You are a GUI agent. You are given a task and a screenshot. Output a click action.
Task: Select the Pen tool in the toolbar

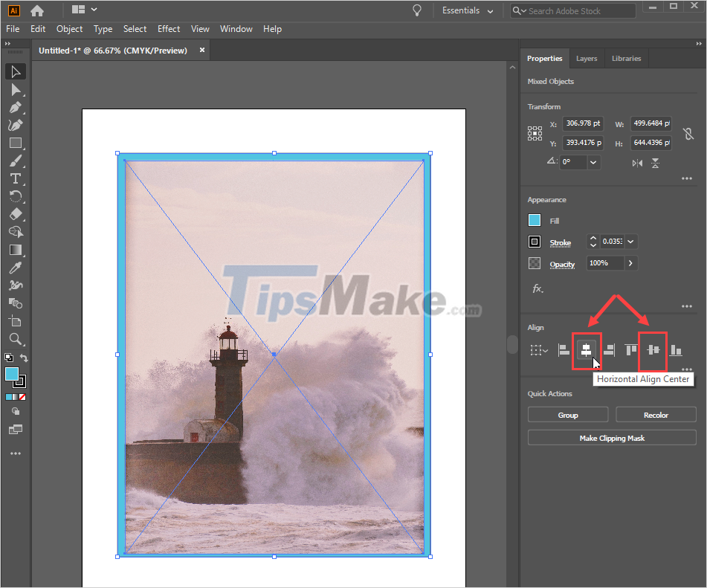click(16, 108)
